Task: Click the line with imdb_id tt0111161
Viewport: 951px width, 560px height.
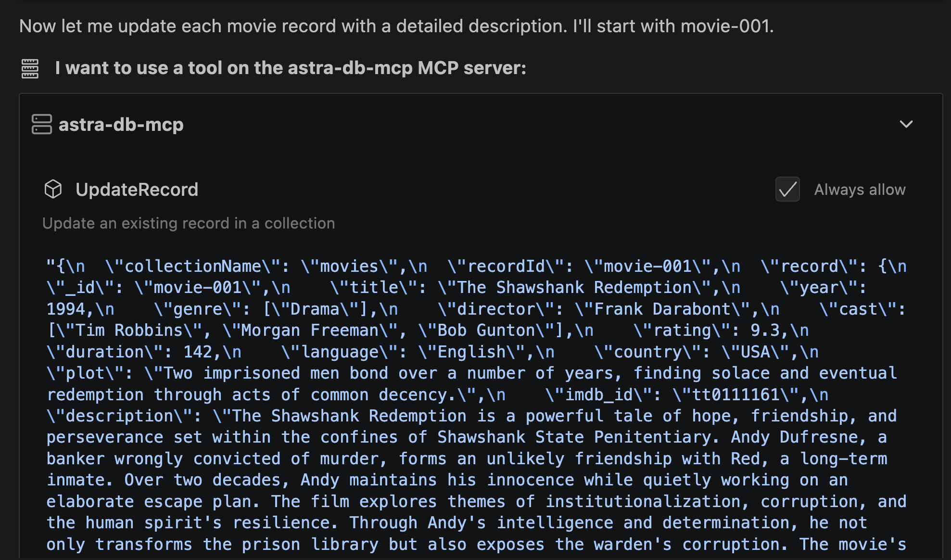Action: point(438,395)
